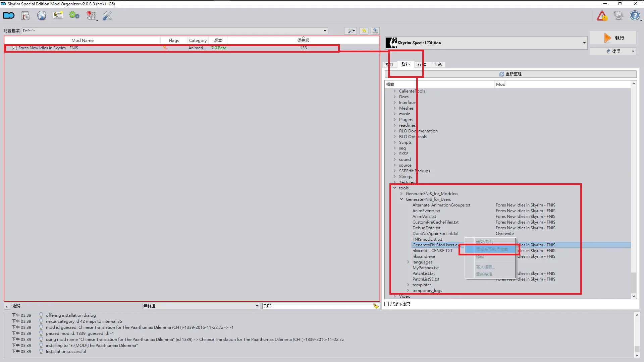Choose 重新整理 in context menu
Image resolution: width=644 pixels, height=362 pixels.
point(484,274)
